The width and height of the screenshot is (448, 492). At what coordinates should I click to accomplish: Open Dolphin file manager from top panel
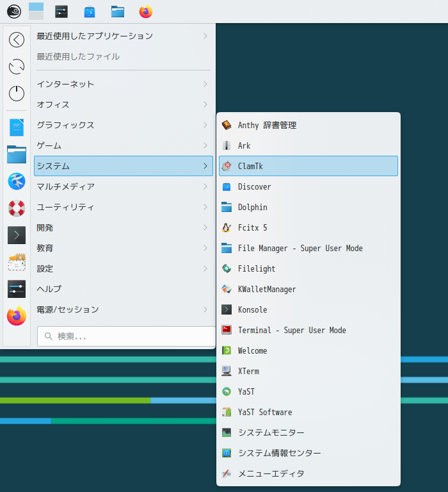point(118,12)
